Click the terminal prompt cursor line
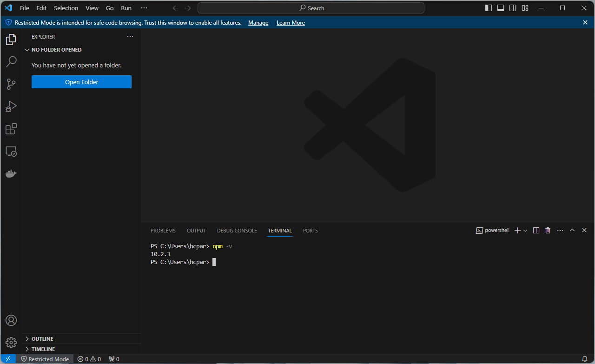The height and width of the screenshot is (364, 595). pos(183,262)
